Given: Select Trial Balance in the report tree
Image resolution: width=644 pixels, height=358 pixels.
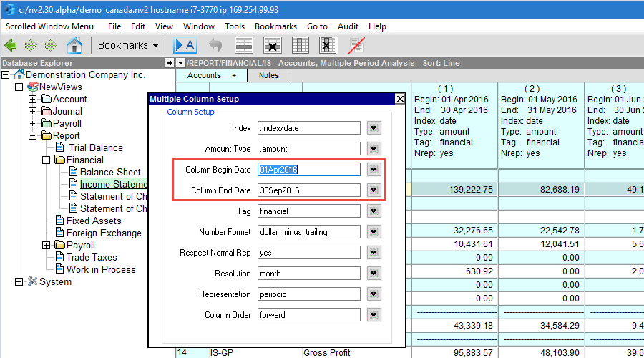Looking at the screenshot, I should (x=96, y=148).
